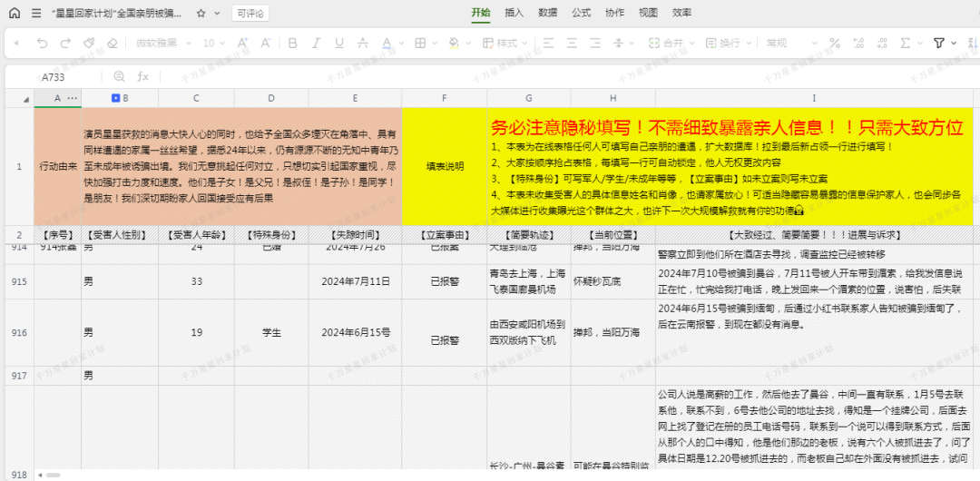Open the fx insert function icon
Image resolution: width=980 pixels, height=481 pixels.
point(143,76)
